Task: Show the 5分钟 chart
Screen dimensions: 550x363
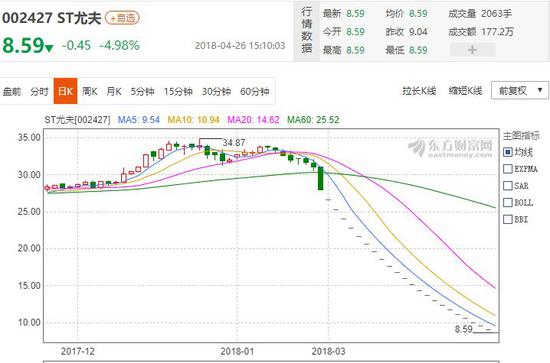Action: click(142, 92)
